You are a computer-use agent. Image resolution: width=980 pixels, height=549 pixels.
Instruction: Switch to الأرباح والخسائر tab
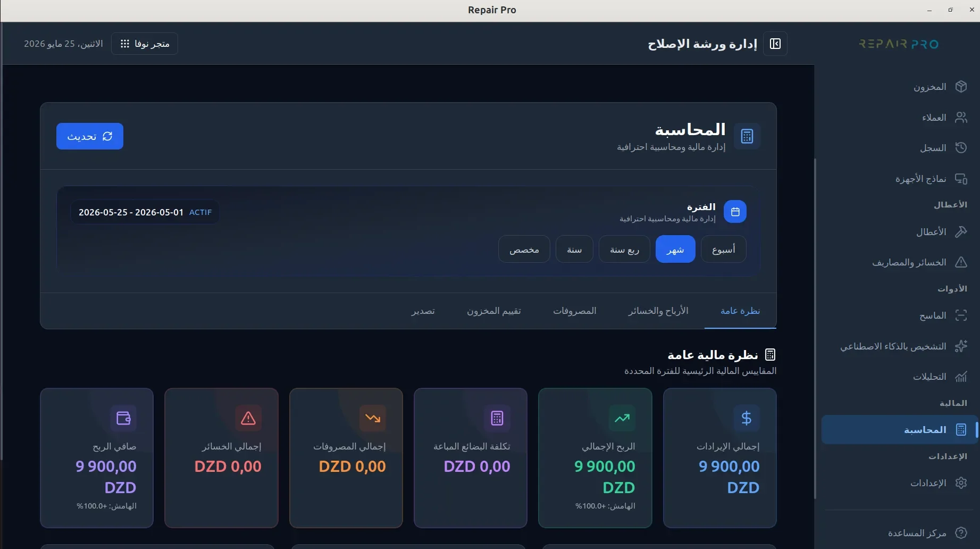[658, 311]
